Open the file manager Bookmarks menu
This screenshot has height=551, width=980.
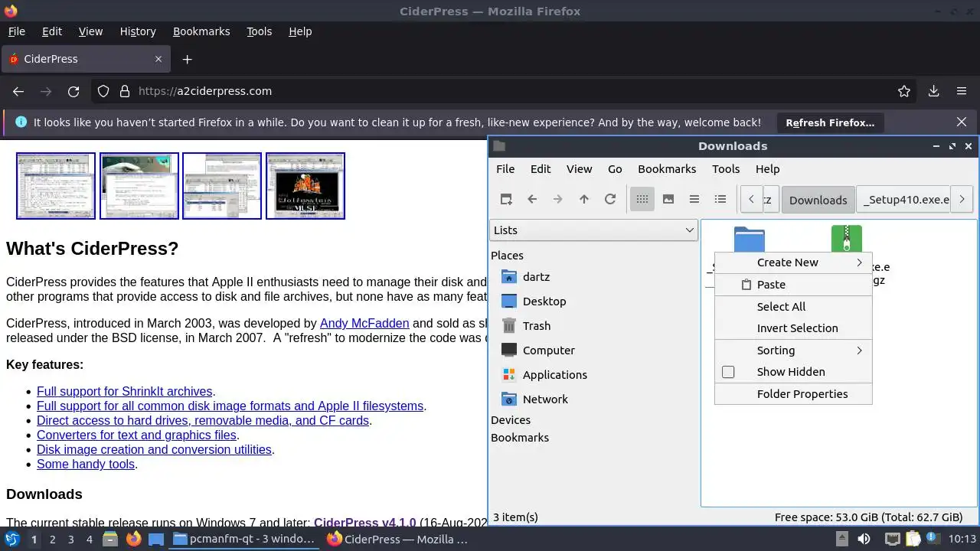[667, 169]
